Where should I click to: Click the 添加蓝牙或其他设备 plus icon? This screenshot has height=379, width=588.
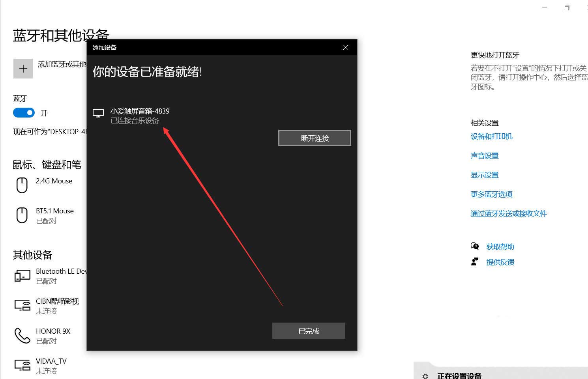23,68
